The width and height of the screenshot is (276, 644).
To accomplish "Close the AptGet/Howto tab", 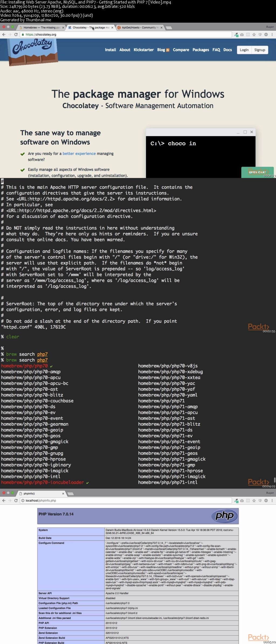I will pos(161,28).
